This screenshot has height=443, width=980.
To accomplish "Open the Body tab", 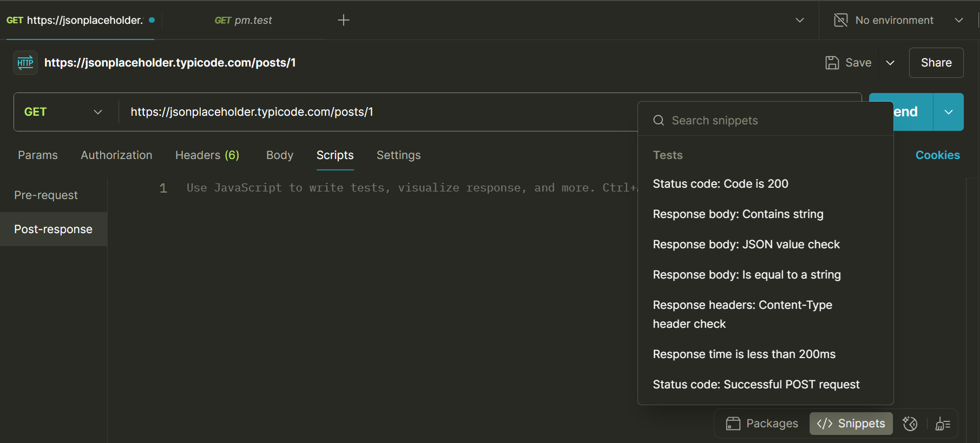I will click(x=280, y=155).
